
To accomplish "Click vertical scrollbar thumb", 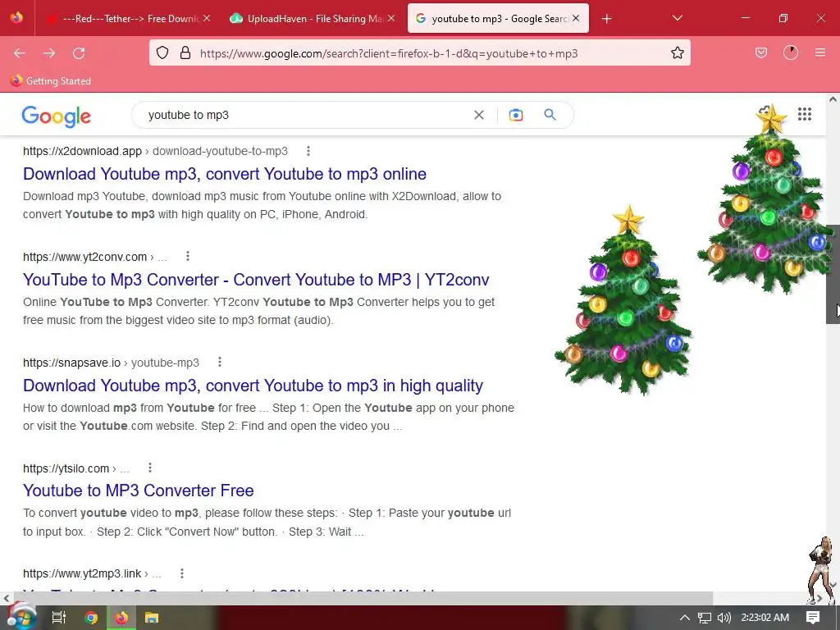I will (833, 274).
